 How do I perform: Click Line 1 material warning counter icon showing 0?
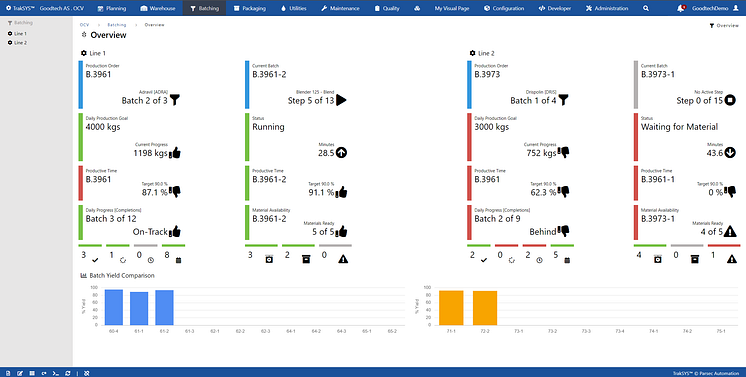343,259
